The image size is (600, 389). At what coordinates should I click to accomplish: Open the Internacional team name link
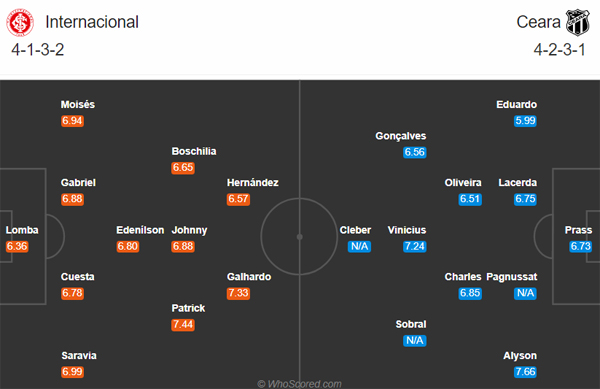tap(92, 22)
